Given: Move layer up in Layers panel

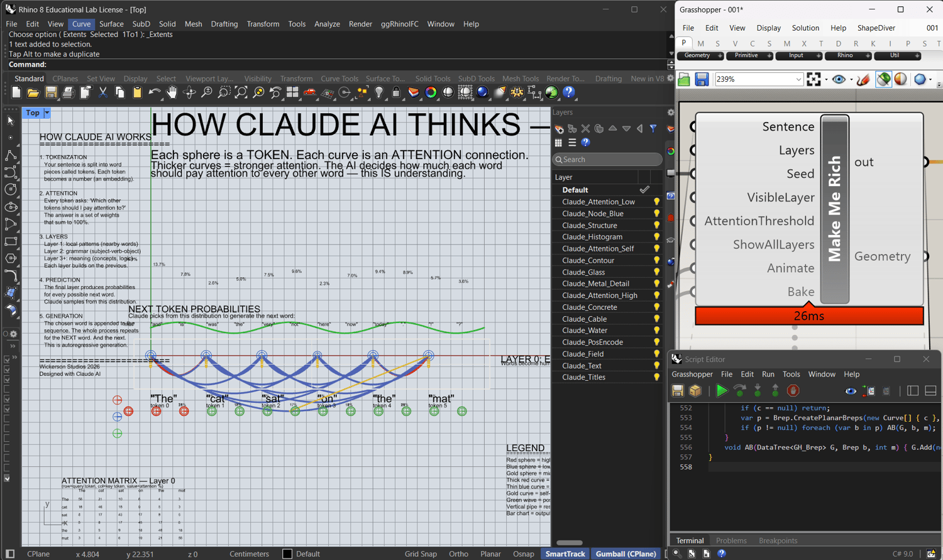Looking at the screenshot, I should [x=613, y=129].
